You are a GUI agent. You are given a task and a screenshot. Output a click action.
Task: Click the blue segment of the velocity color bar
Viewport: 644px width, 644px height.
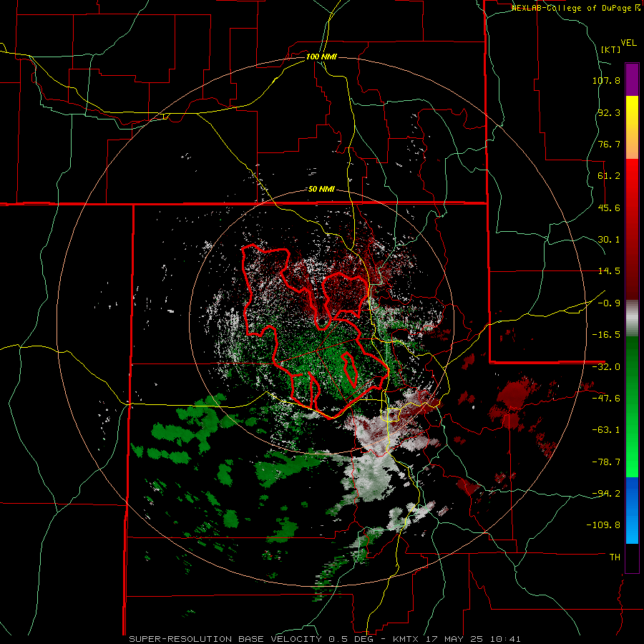click(632, 510)
